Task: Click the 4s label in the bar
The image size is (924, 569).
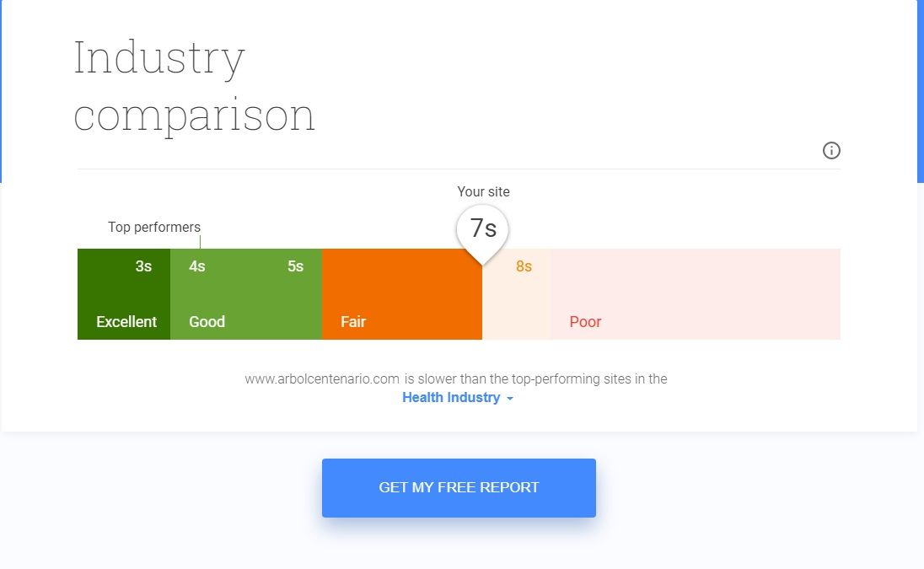Action: [196, 266]
